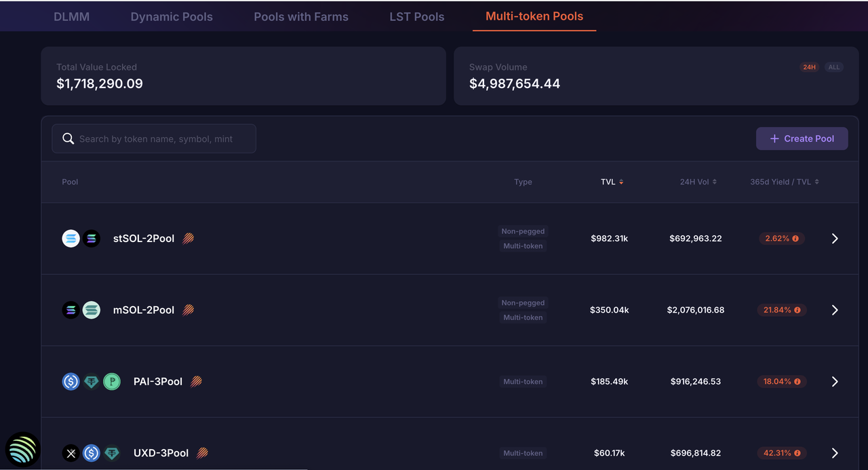Focus the token search input field
This screenshot has height=470, width=868.
pyautogui.click(x=163, y=138)
